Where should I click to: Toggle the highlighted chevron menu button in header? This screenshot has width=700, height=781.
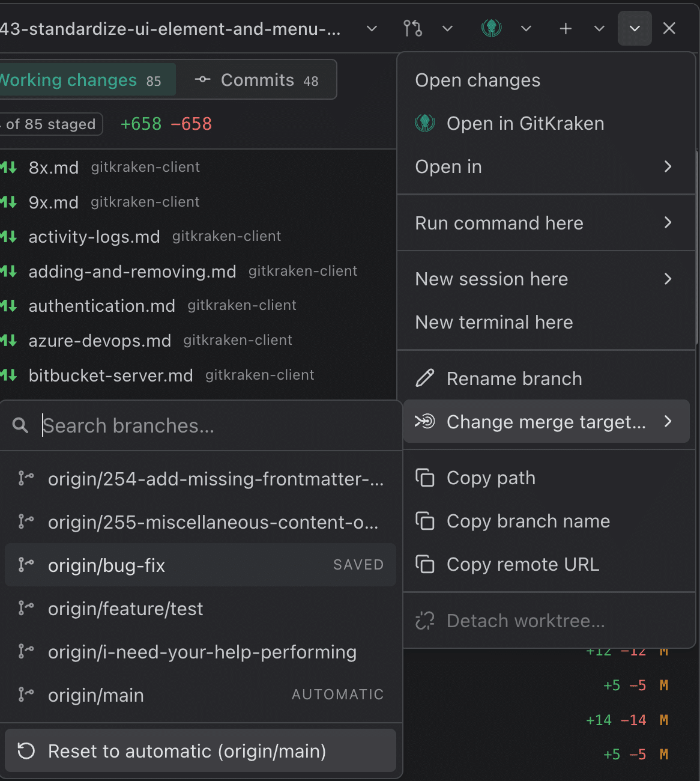click(635, 28)
